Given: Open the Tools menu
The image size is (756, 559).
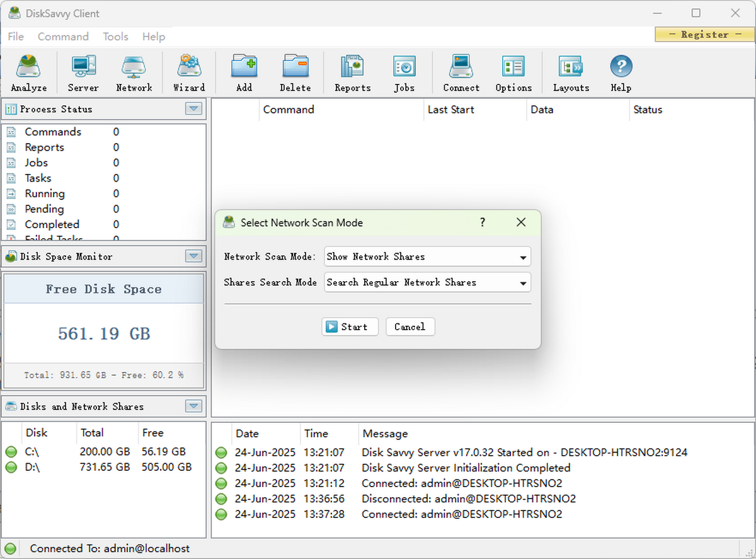Looking at the screenshot, I should 115,37.
